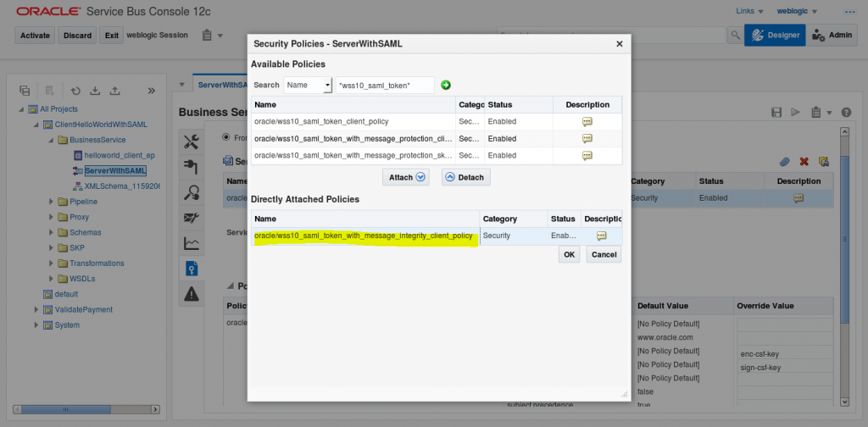
Task: Click the copy resources icon in project toolbar
Action: tap(25, 91)
